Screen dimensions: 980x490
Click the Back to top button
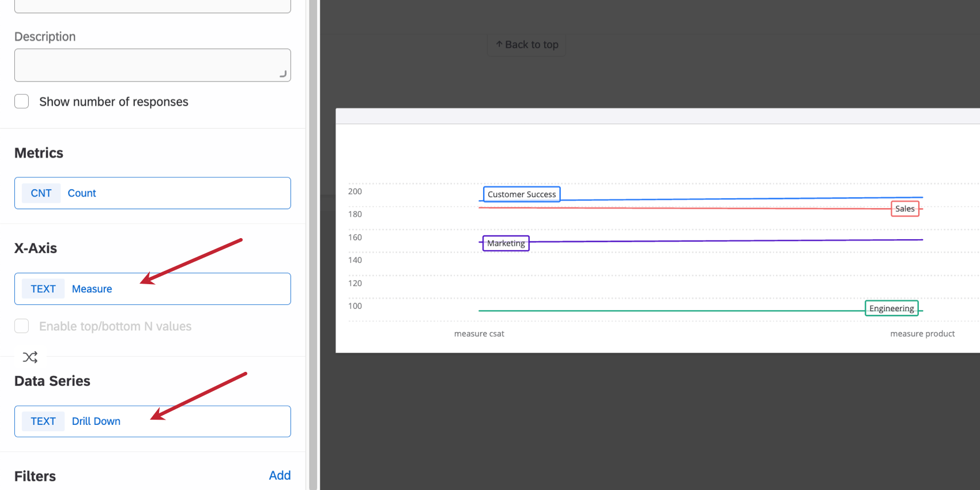click(527, 45)
